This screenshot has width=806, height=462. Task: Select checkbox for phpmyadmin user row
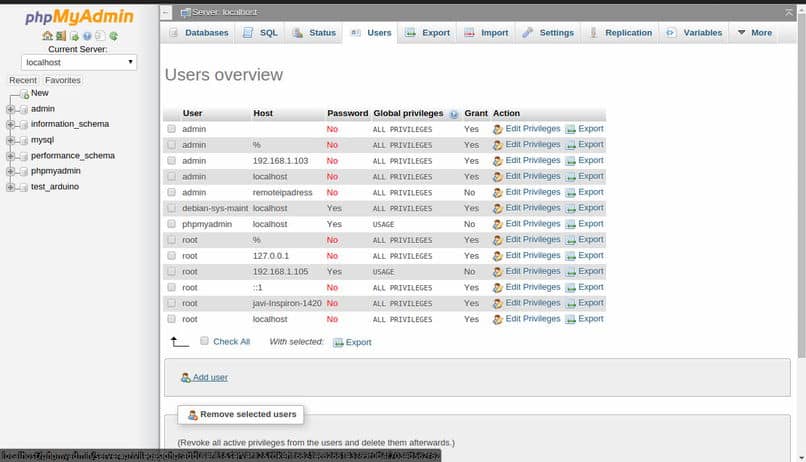click(x=171, y=224)
